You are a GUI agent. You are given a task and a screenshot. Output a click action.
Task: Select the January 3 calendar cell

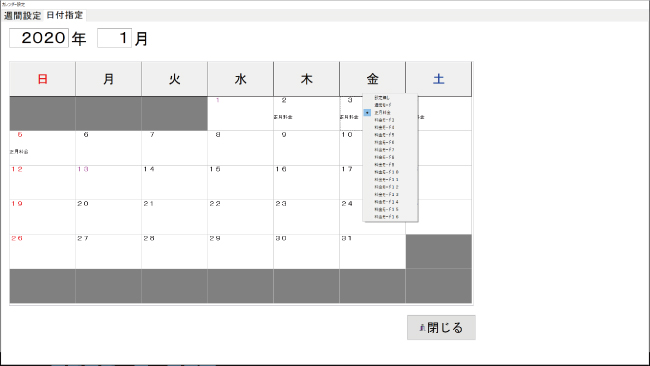[351, 114]
